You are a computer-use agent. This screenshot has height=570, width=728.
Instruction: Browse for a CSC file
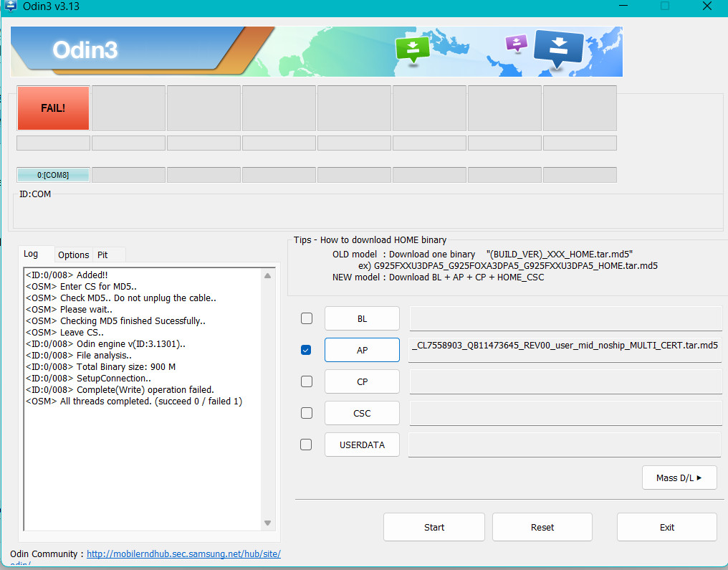(362, 413)
